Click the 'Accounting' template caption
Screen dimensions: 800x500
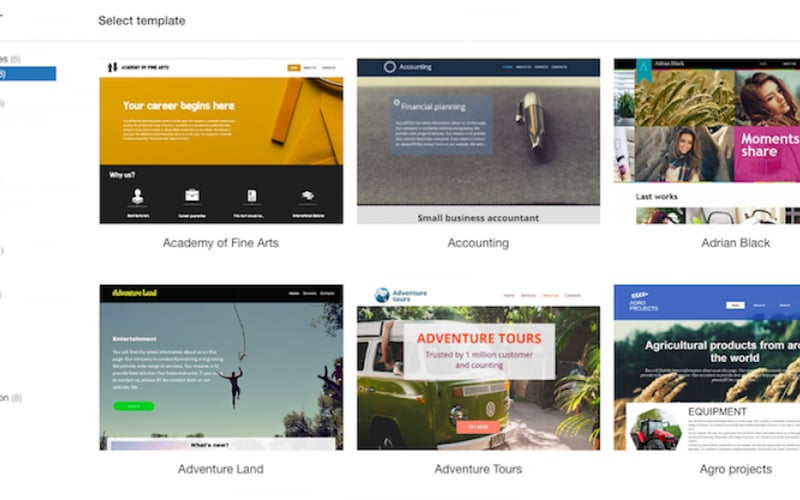click(478, 243)
